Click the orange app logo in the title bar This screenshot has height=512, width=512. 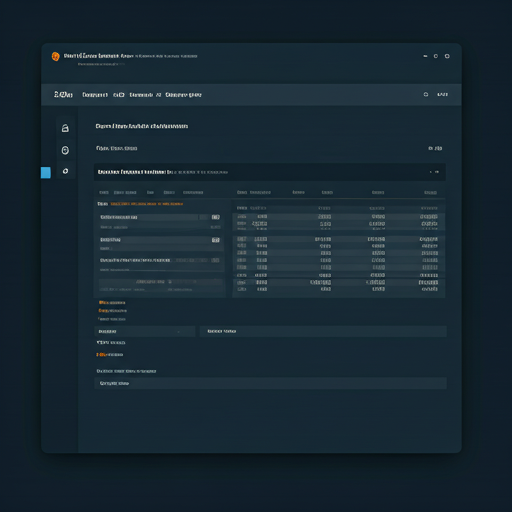55,56
